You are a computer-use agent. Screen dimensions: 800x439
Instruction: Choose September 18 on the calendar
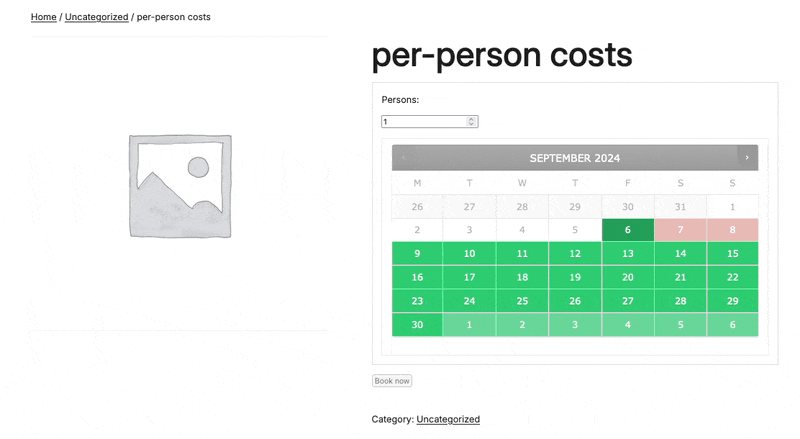tap(522, 277)
